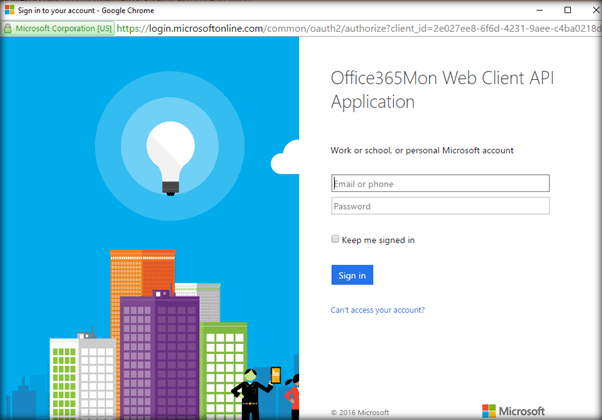Image resolution: width=602 pixels, height=420 pixels.
Task: Click the login.microsoftonline.com URL address bar
Action: 358,28
